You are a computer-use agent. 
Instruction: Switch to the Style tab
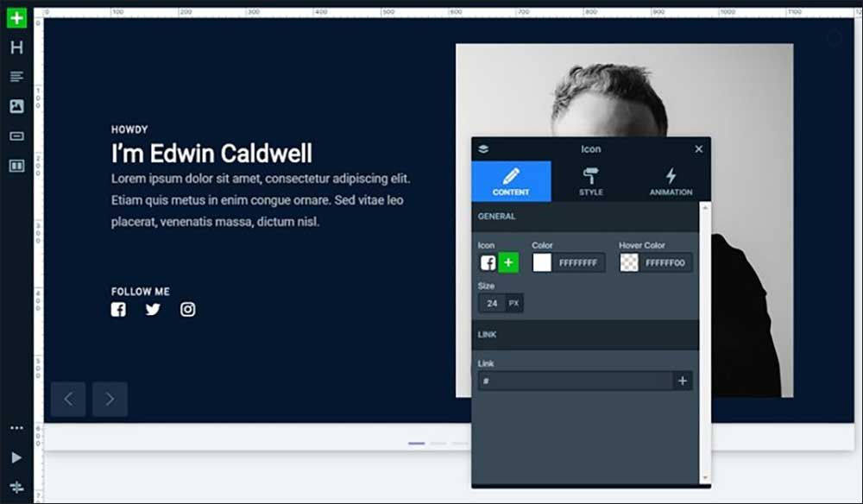click(x=591, y=181)
